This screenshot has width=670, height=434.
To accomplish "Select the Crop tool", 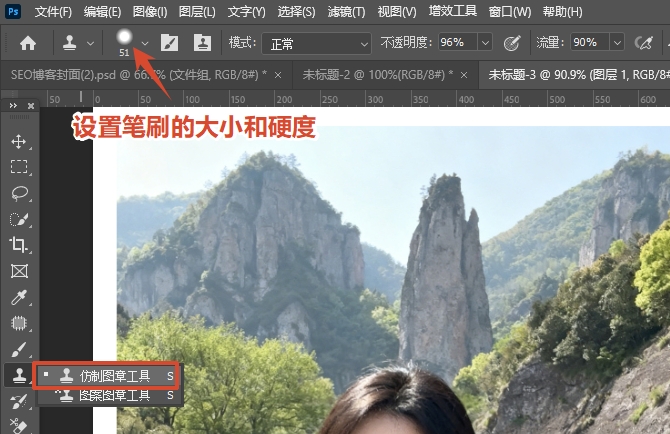I will [19, 245].
